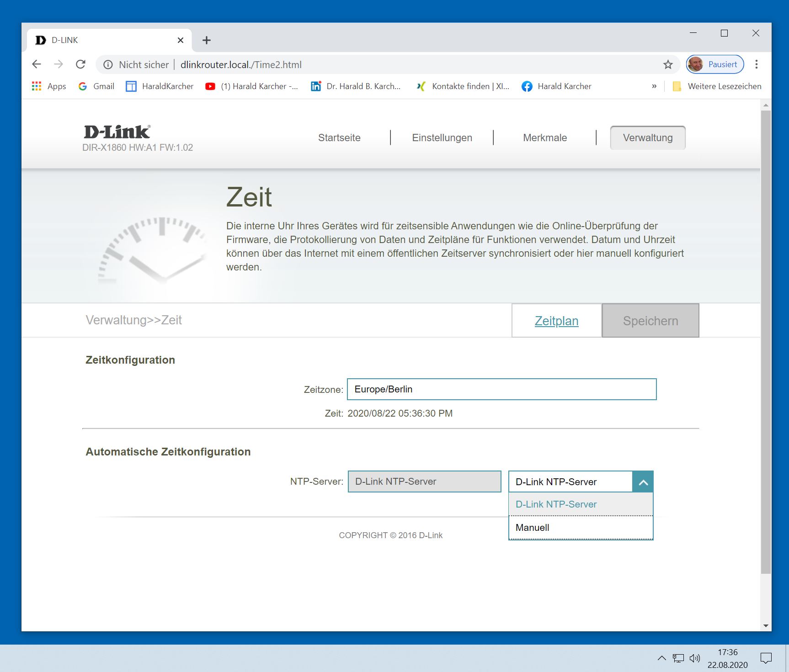Click the scrollbar down arrow
The width and height of the screenshot is (789, 672).
[766, 626]
